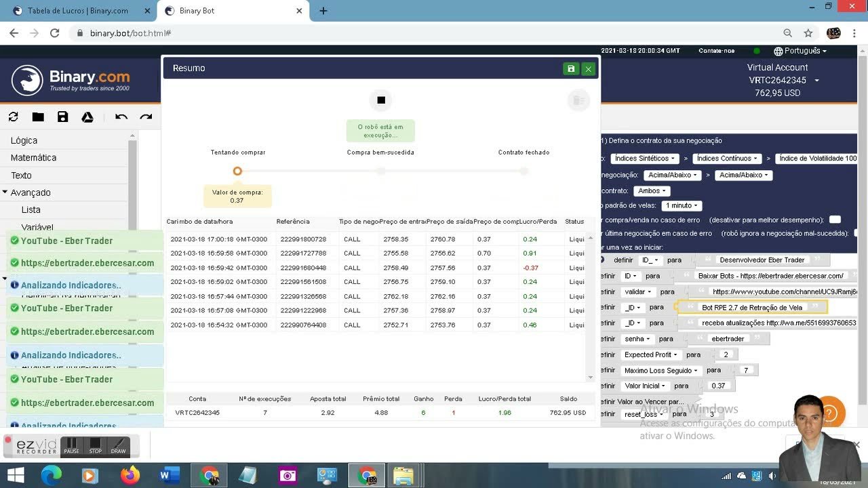The width and height of the screenshot is (868, 488).
Task: Click the browser zoom magnifier icon
Action: click(787, 33)
